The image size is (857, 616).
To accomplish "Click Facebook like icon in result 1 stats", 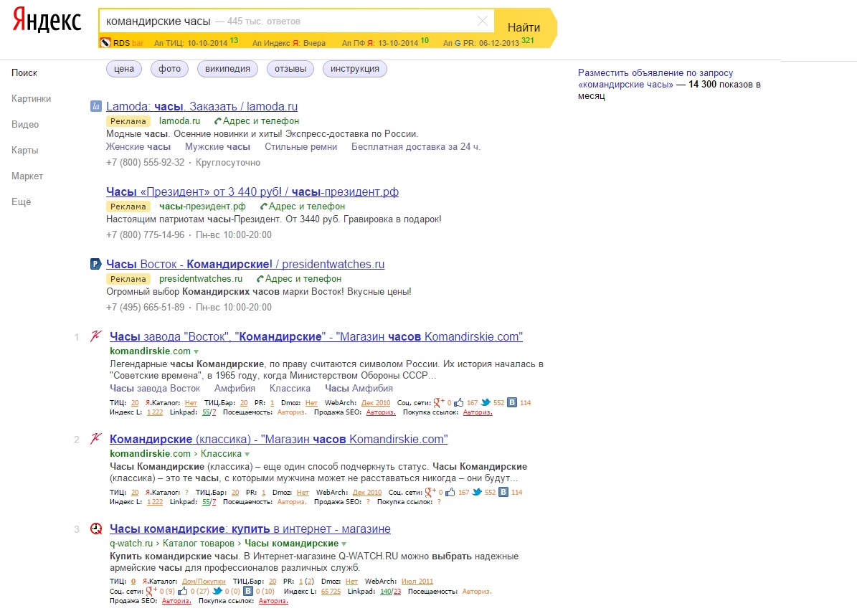I will tap(458, 402).
